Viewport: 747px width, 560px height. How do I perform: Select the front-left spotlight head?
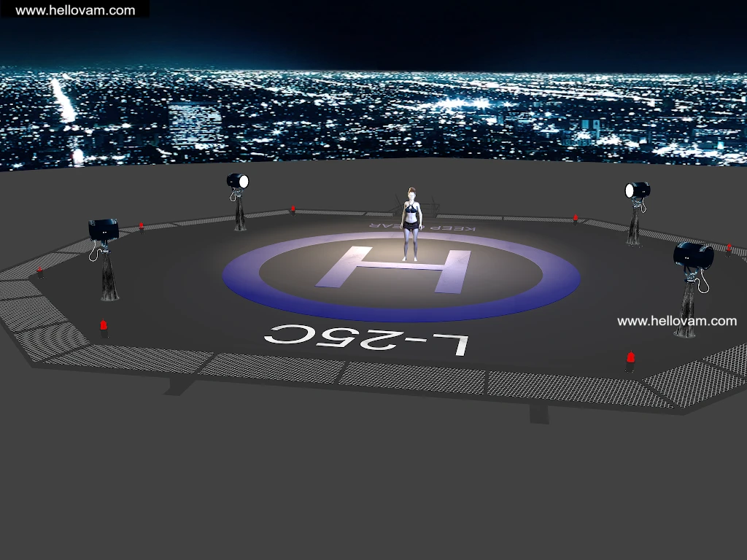click(104, 230)
